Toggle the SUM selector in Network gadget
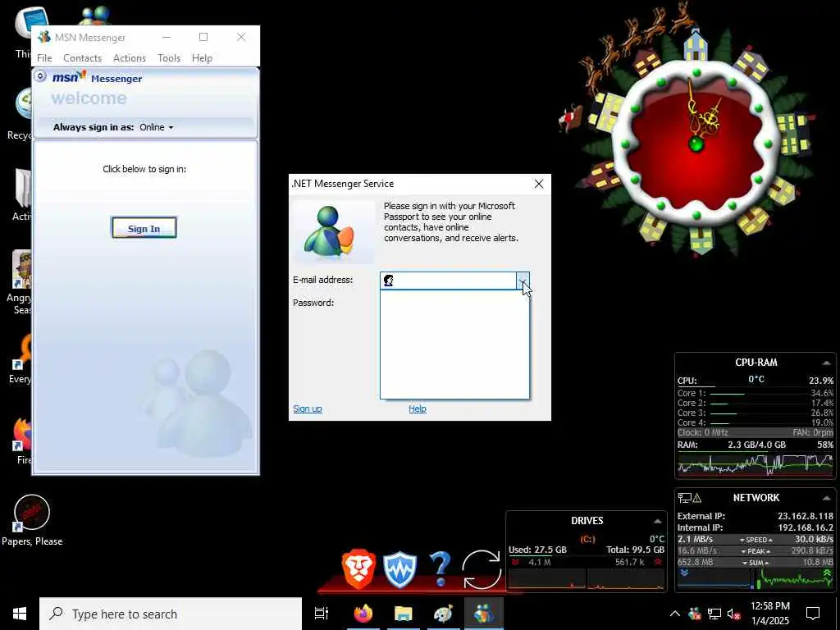Image resolution: width=840 pixels, height=630 pixels. tap(756, 563)
